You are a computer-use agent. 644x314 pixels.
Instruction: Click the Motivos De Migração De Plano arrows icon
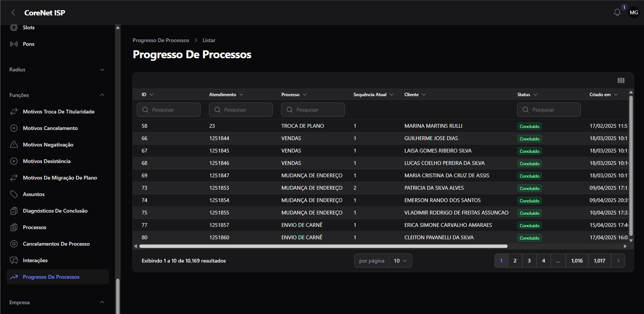14,178
